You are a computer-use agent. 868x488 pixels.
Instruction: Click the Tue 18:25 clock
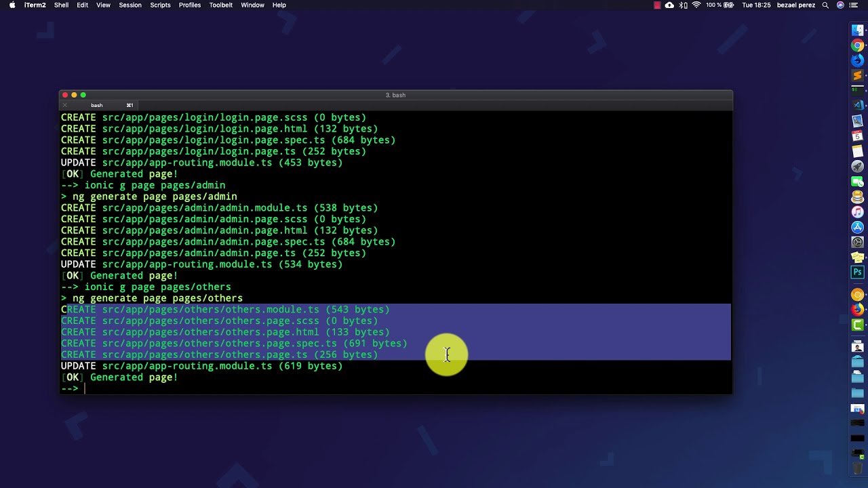[756, 5]
